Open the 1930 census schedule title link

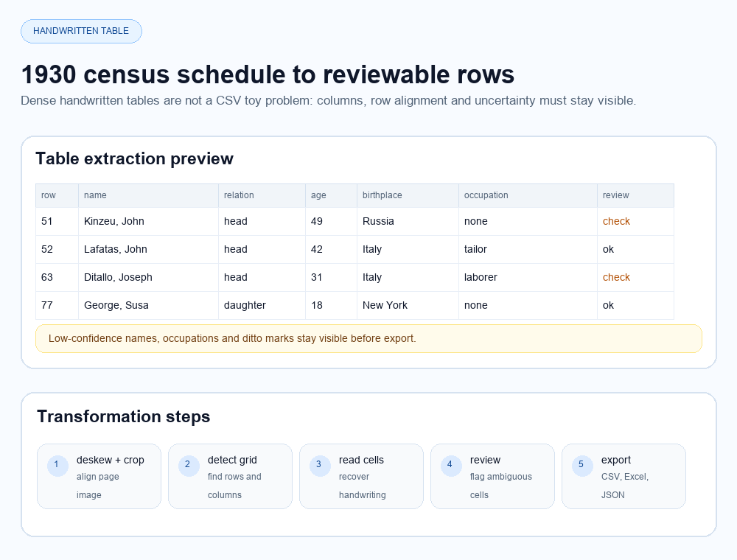pyautogui.click(x=267, y=74)
